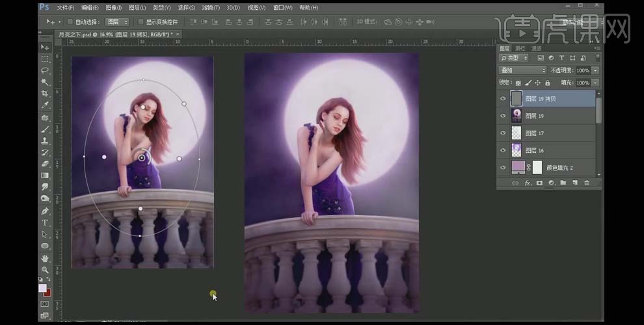Select the Gradient tool
Viewport: 644px width, 325px height.
click(x=45, y=175)
